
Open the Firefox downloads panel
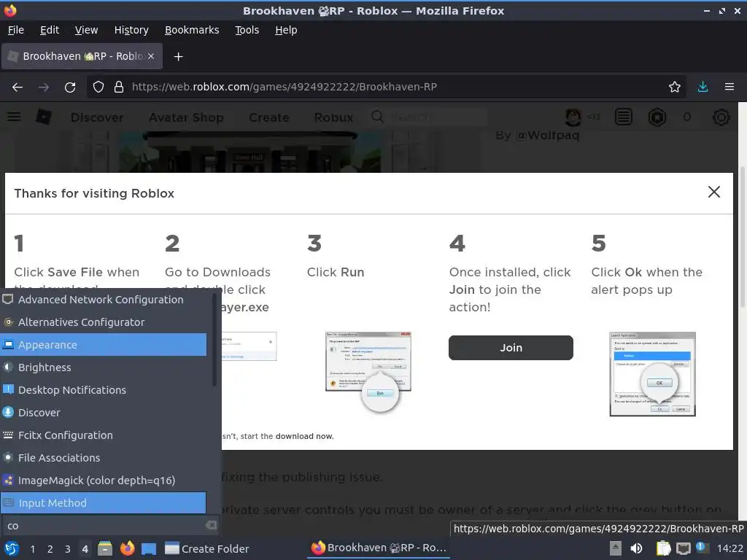(703, 87)
